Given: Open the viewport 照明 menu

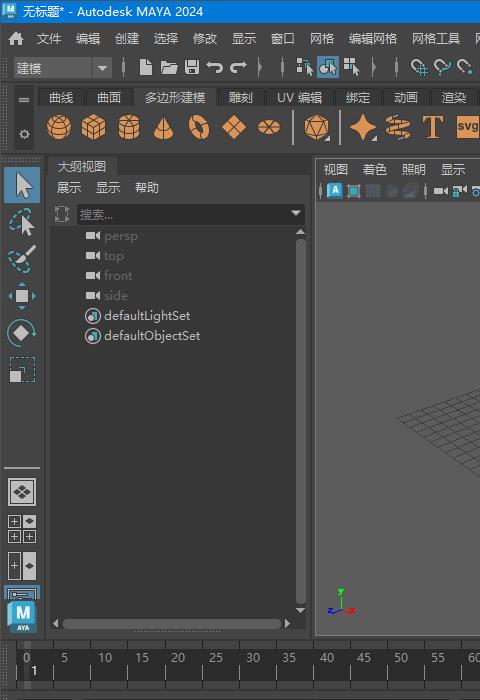Looking at the screenshot, I should tap(413, 170).
